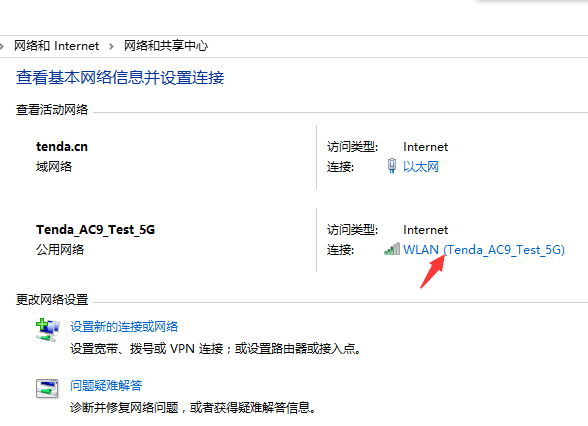Select 网络和共享中心 breadcrumb item
Image resolution: width=588 pixels, height=426 pixels.
(x=166, y=46)
